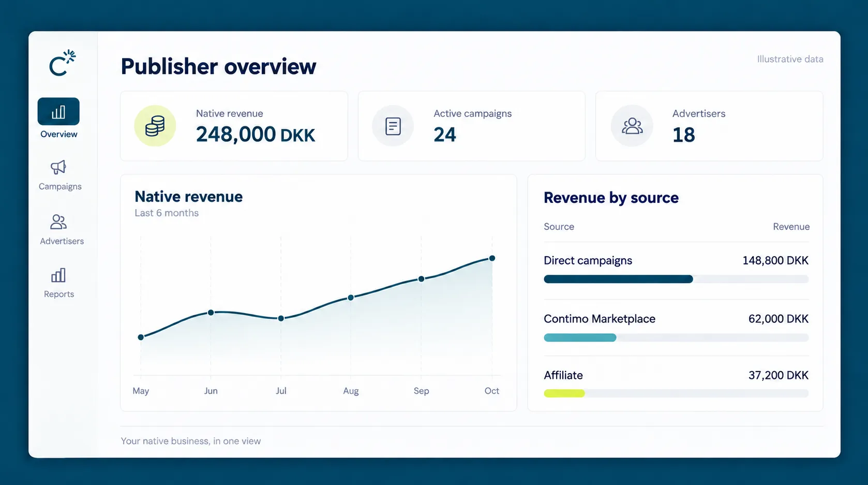Open the Overview bar chart icon
The width and height of the screenshot is (868, 485).
click(x=58, y=112)
